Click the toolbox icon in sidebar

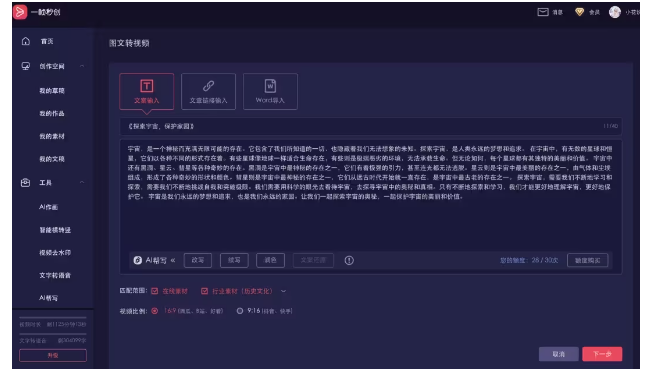[26, 182]
